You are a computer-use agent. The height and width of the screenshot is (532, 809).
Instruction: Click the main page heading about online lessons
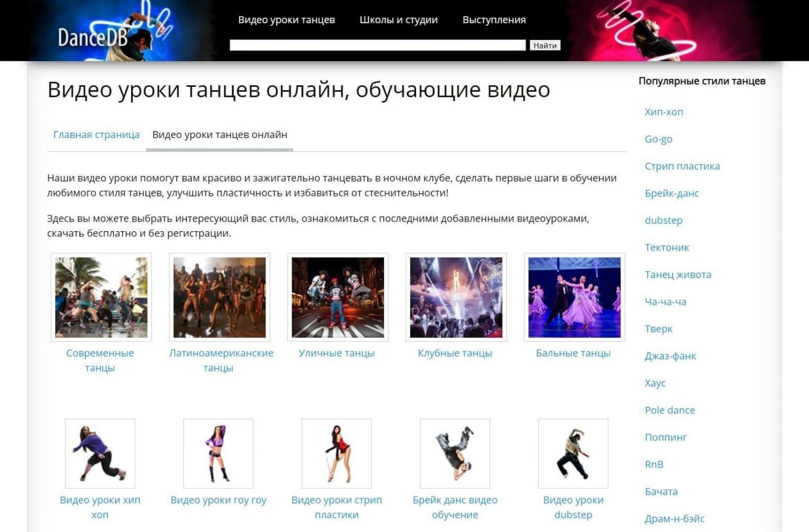299,90
